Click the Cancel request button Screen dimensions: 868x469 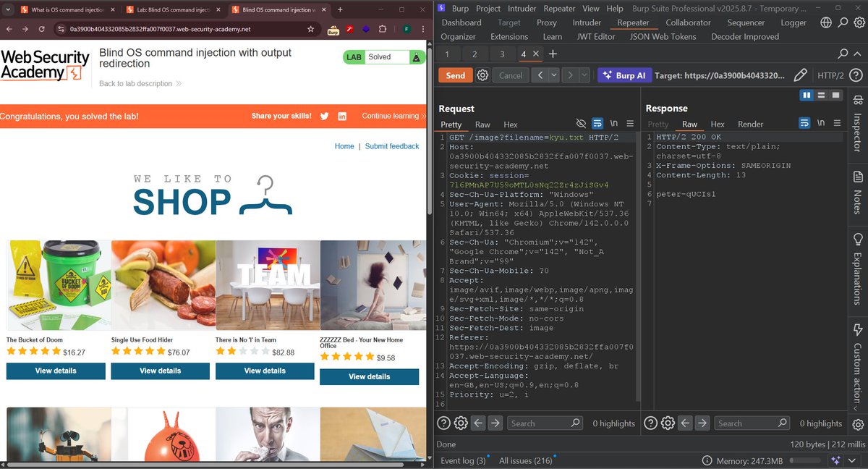pyautogui.click(x=511, y=75)
